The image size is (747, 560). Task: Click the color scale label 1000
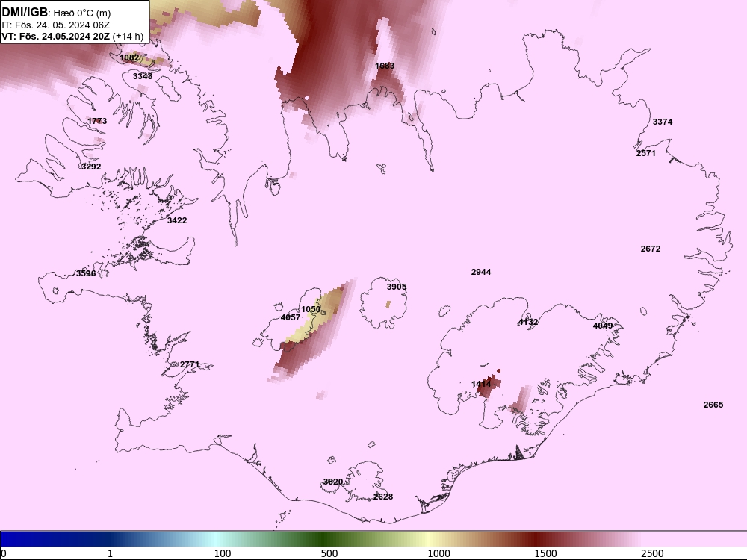438,554
